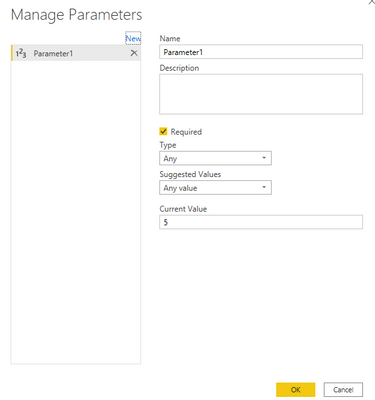This screenshot has width=375, height=400.
Task: Delete Parameter1 using its X icon
Action: (134, 53)
